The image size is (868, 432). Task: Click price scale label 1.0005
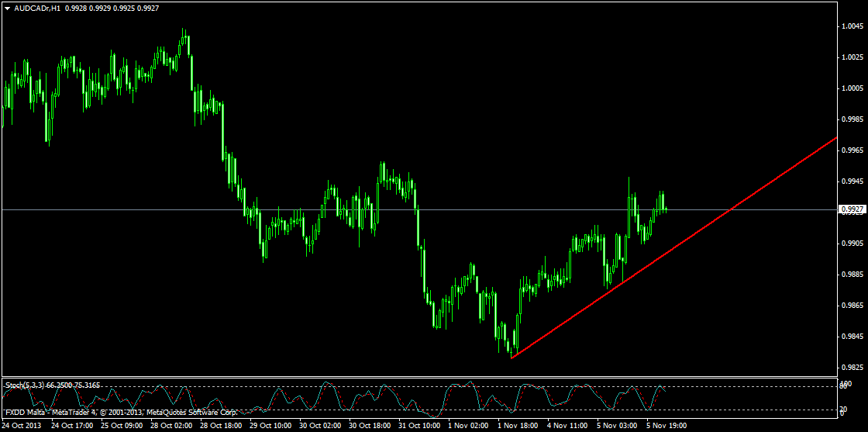(852, 88)
